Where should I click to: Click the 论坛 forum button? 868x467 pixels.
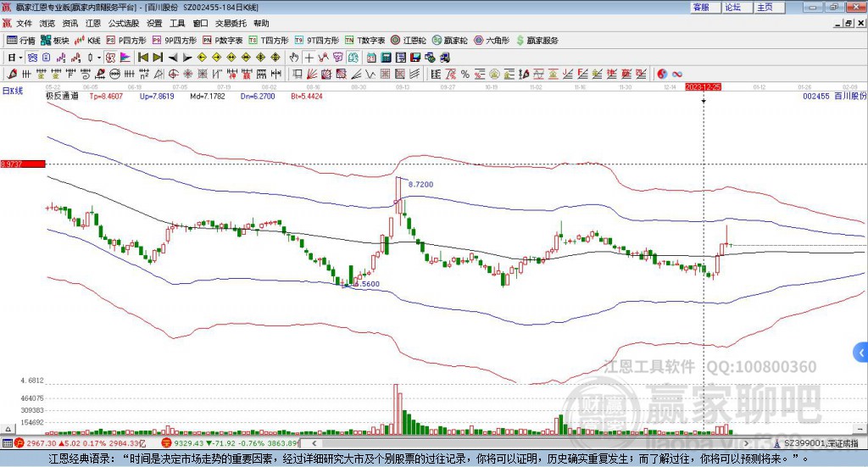click(x=737, y=7)
